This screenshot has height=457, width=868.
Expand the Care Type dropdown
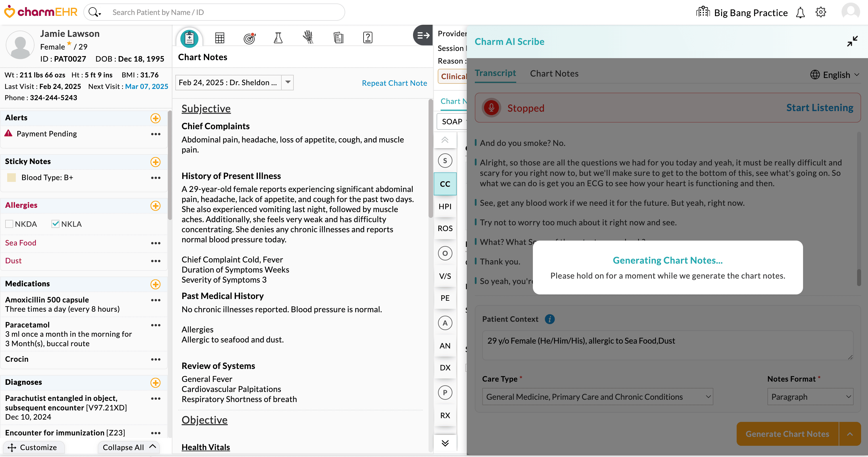[x=598, y=397]
